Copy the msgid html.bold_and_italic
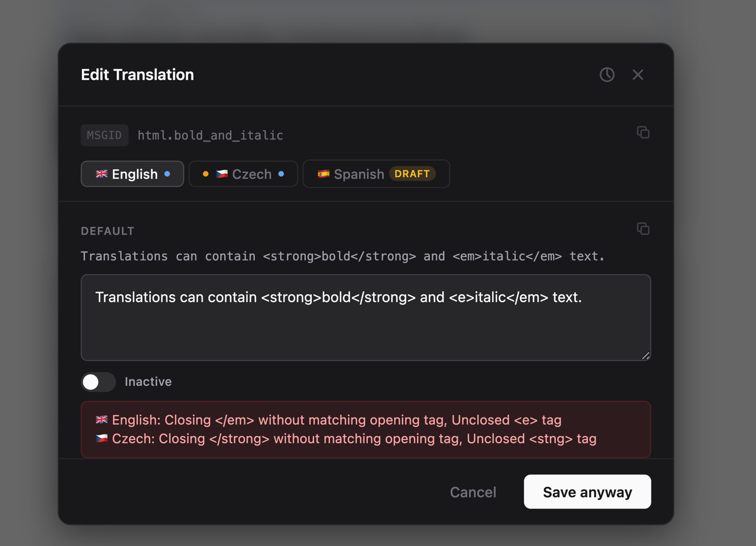756x546 pixels. click(643, 132)
